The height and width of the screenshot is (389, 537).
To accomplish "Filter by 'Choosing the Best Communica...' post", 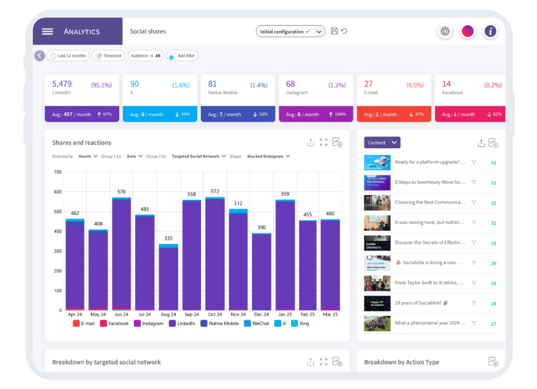I will click(x=474, y=202).
